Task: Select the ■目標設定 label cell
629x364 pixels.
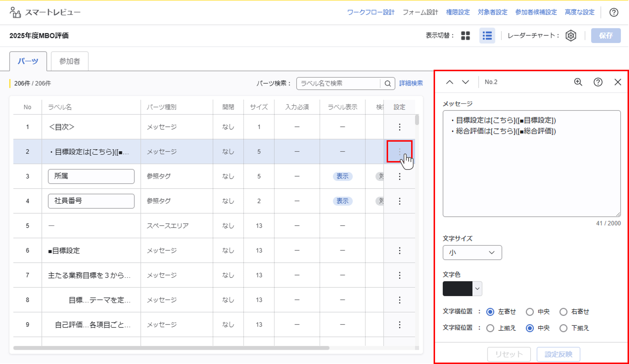Action: click(x=91, y=251)
